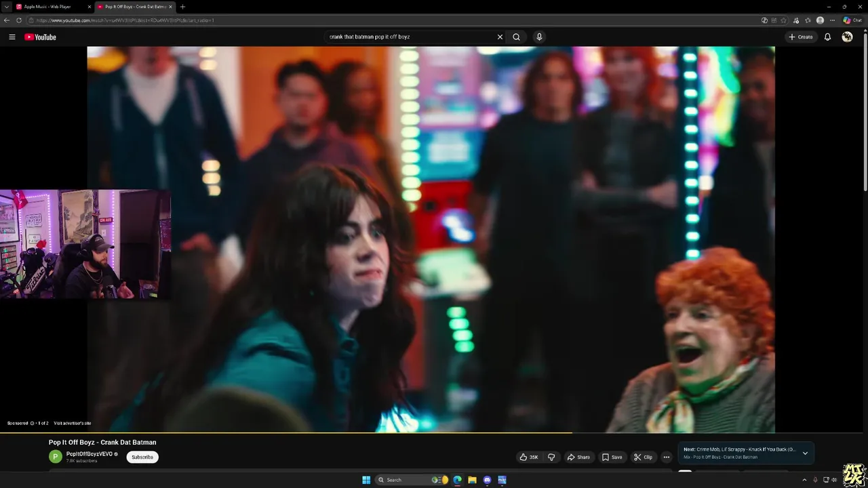This screenshot has width=868, height=488.
Task: Click the taskbar microphone indicator
Action: coord(815,480)
